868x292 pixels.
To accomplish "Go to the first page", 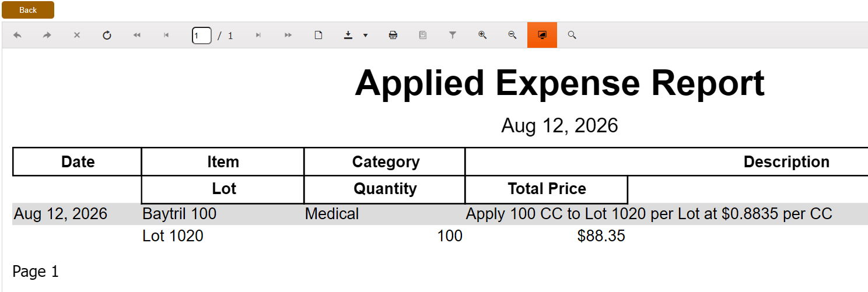I will (136, 36).
